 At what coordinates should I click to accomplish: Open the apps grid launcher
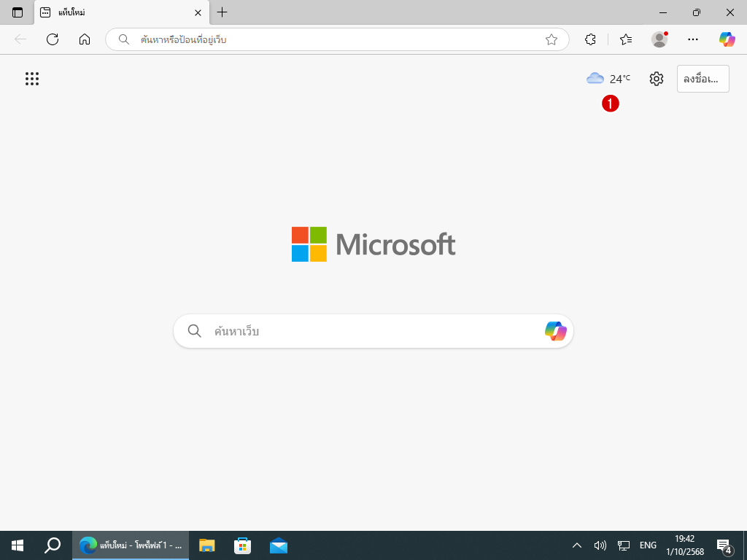coord(32,79)
